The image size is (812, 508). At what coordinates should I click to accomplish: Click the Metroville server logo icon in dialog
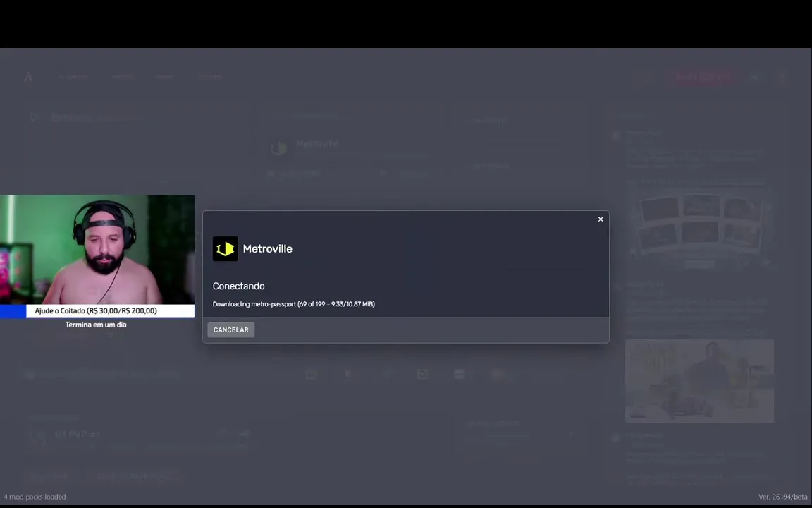click(226, 249)
